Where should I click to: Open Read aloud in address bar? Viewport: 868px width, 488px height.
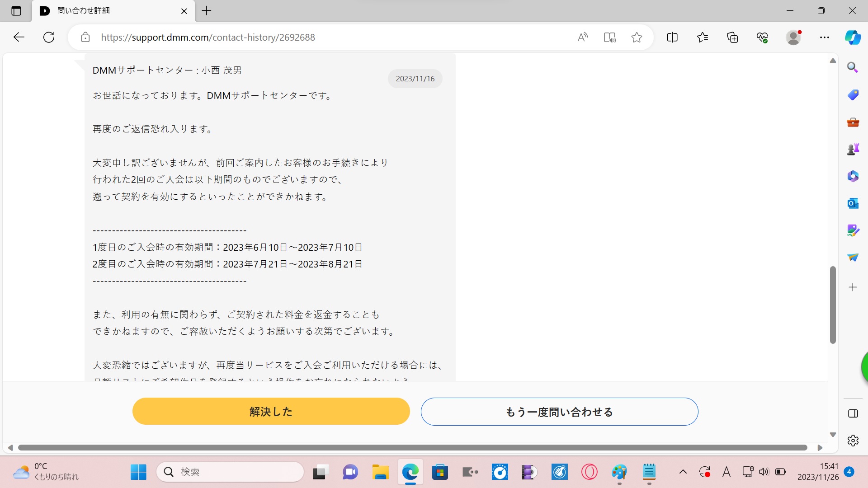tap(583, 38)
